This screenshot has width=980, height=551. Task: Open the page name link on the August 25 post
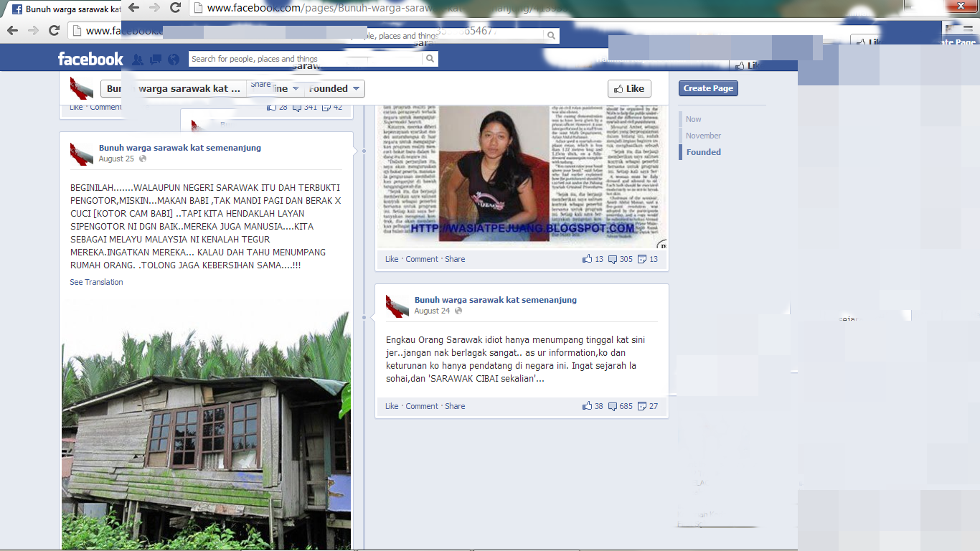pyautogui.click(x=180, y=148)
